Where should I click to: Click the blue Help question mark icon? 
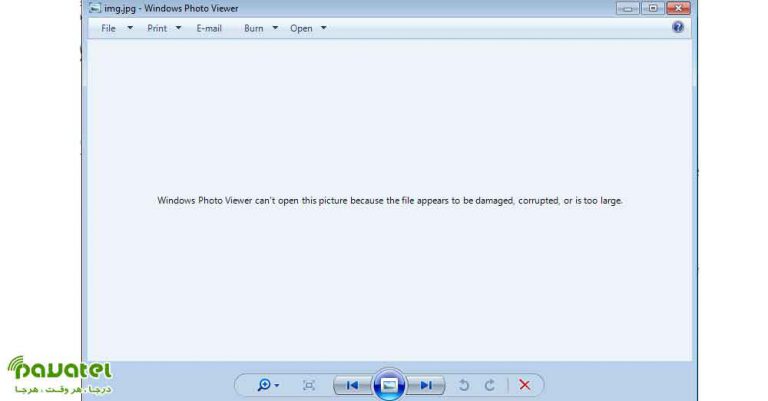tap(678, 27)
